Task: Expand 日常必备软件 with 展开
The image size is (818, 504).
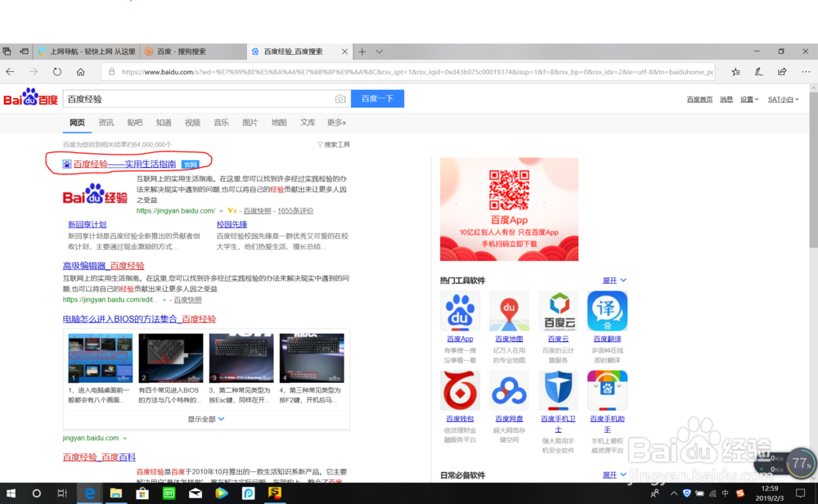Action: (x=614, y=475)
